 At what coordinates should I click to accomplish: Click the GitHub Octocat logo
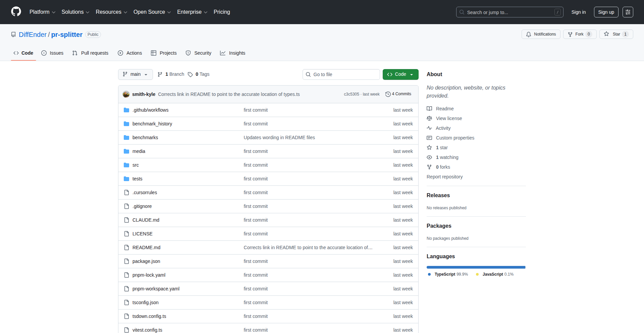16,12
